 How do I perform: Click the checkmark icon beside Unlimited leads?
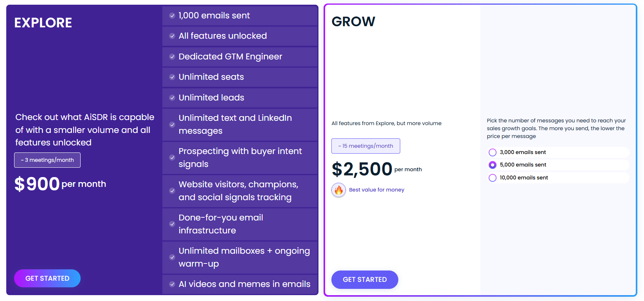point(172,98)
